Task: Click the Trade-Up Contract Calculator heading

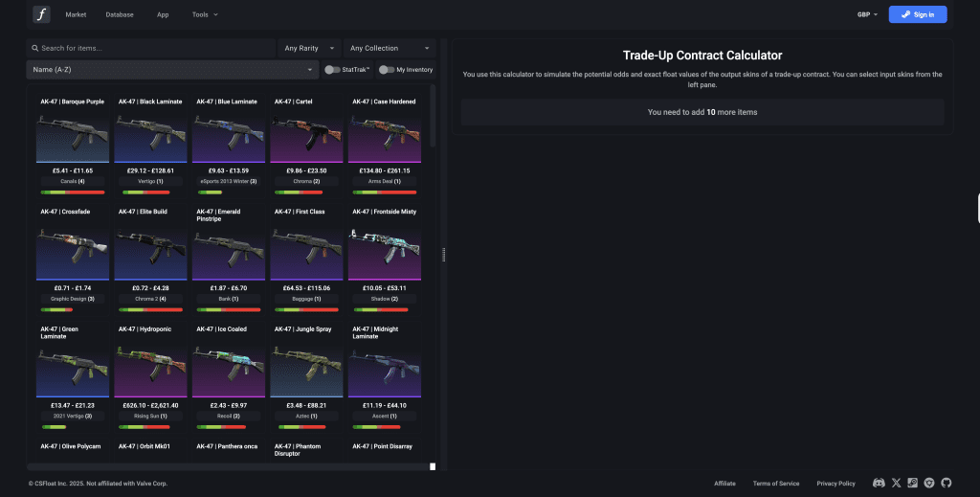Action: click(702, 55)
